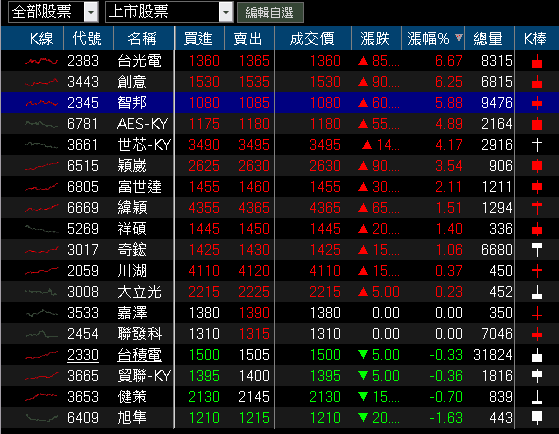Open K線 mini chart for 3443 創意
559x434 pixels.
[41, 82]
